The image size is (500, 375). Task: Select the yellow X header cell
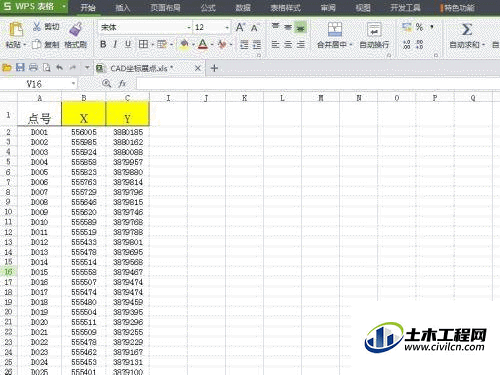point(84,114)
